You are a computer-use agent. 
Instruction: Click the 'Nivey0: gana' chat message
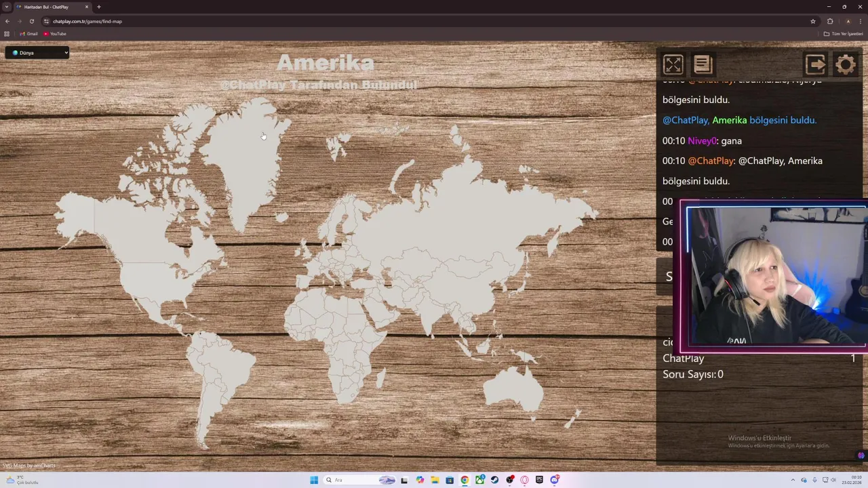pyautogui.click(x=702, y=140)
